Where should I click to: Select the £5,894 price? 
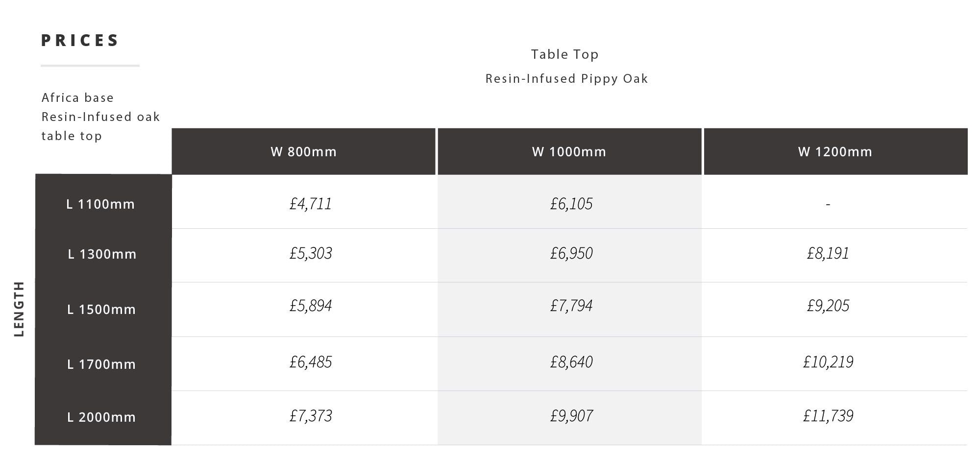pos(311,306)
